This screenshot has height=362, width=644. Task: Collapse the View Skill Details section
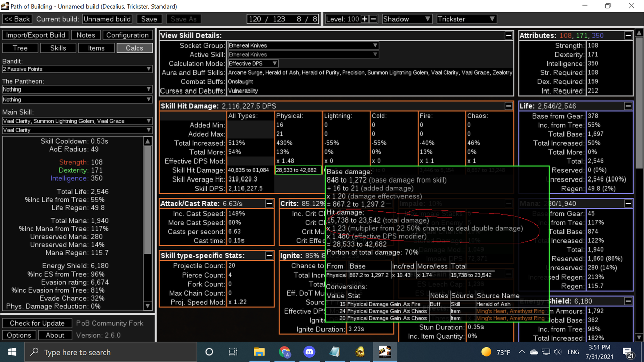pos(509,36)
